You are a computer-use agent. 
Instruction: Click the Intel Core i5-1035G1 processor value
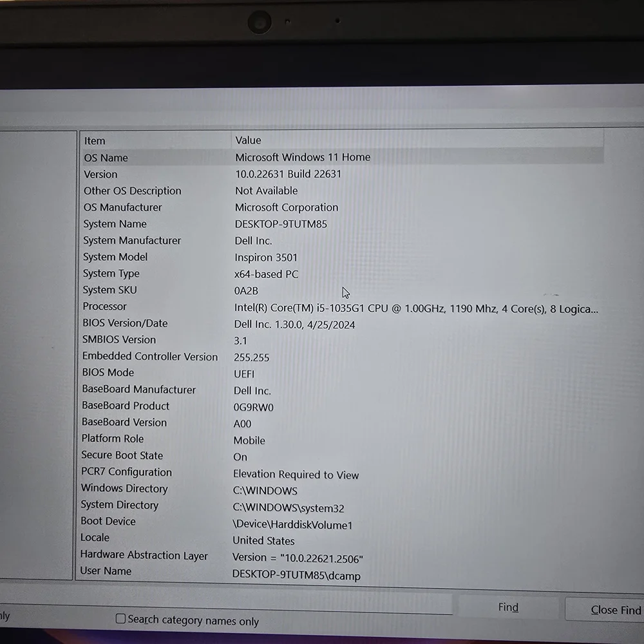tap(416, 308)
